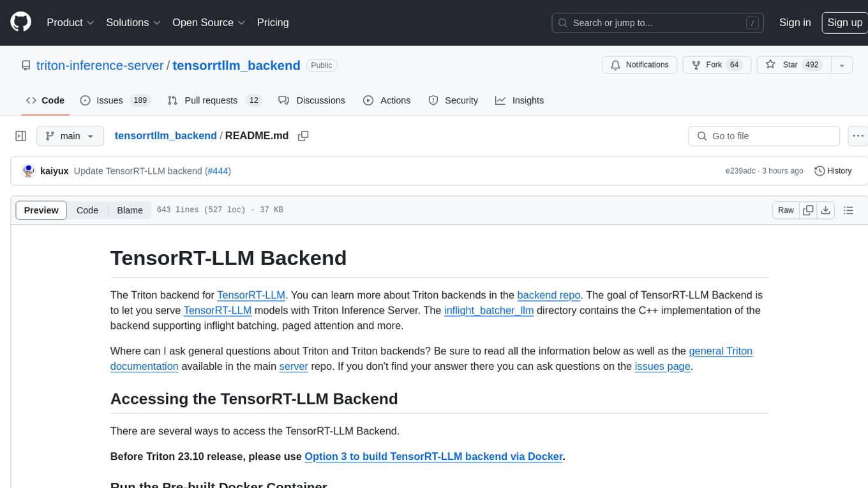Viewport: 868px width, 488px height.
Task: Open GitHub home via Octocat logo
Action: coord(21,22)
